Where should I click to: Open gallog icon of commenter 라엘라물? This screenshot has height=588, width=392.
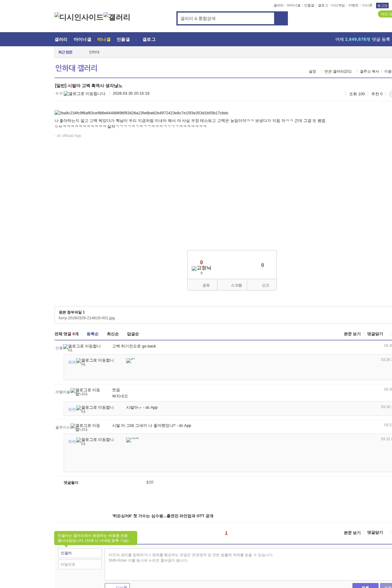(x=85, y=392)
